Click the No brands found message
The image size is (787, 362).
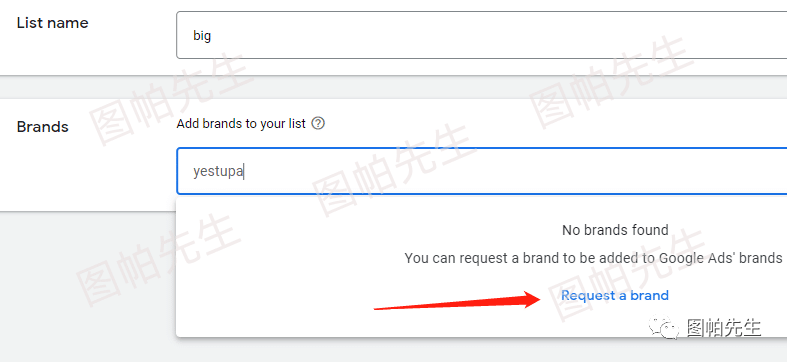[x=615, y=230]
